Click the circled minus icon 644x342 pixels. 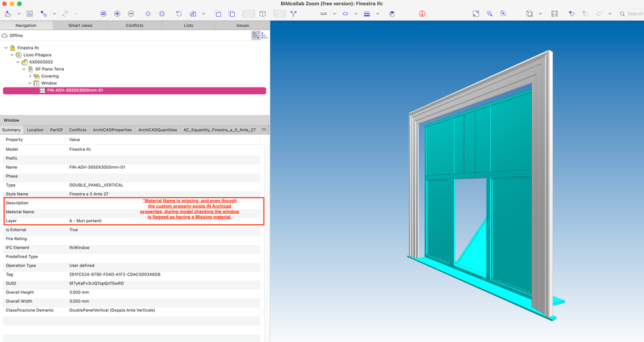pyautogui.click(x=131, y=14)
